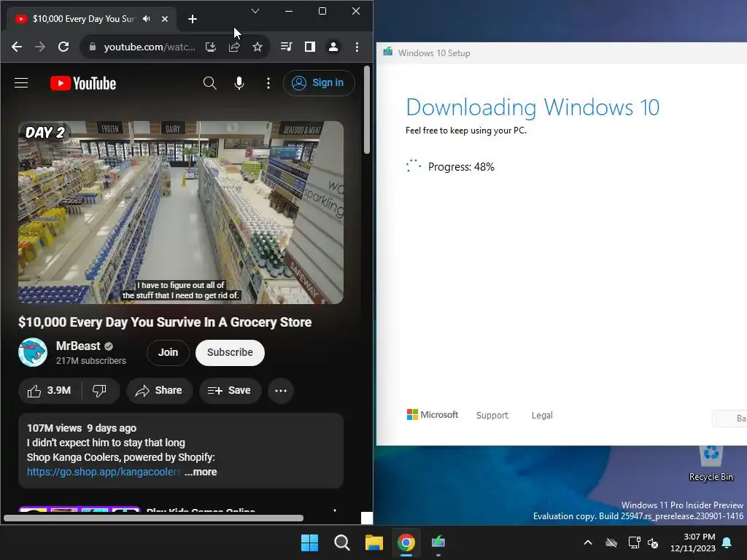This screenshot has width=747, height=560.
Task: Expand the description with ...more
Action: tap(201, 472)
